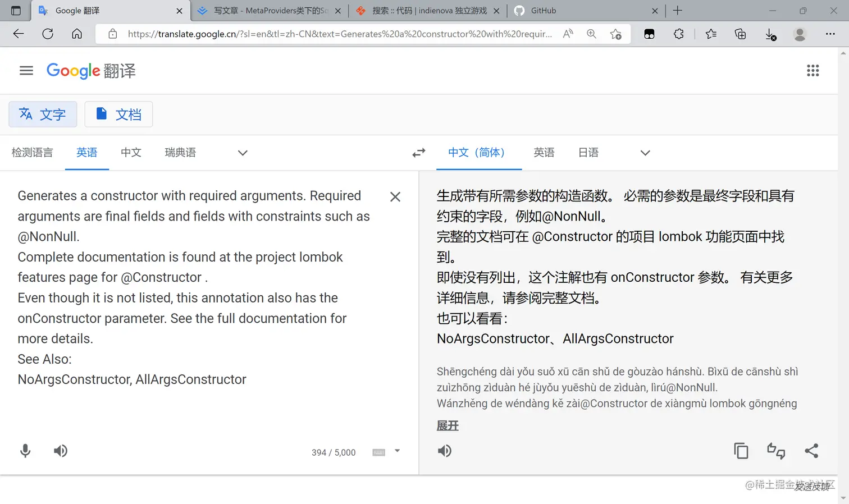Open the tab actions menu
The image size is (849, 504).
point(16,11)
